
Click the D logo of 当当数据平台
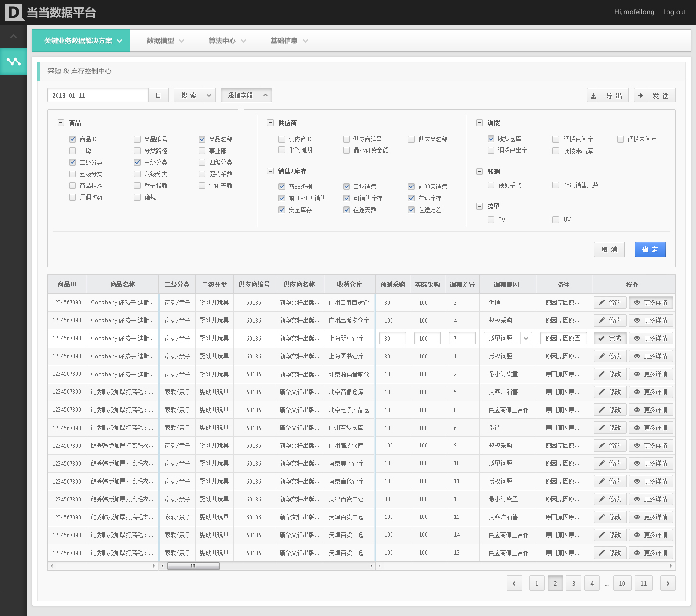[x=14, y=12]
